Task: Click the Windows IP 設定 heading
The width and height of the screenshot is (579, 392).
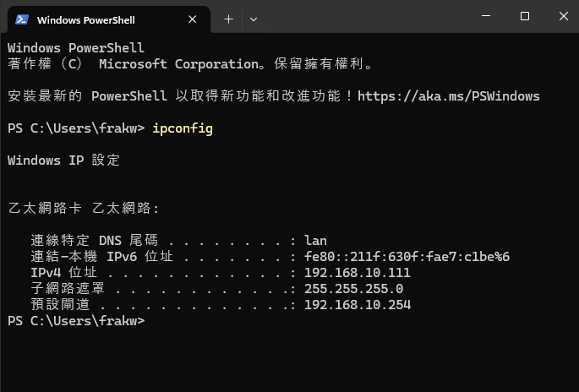Action: click(x=63, y=160)
